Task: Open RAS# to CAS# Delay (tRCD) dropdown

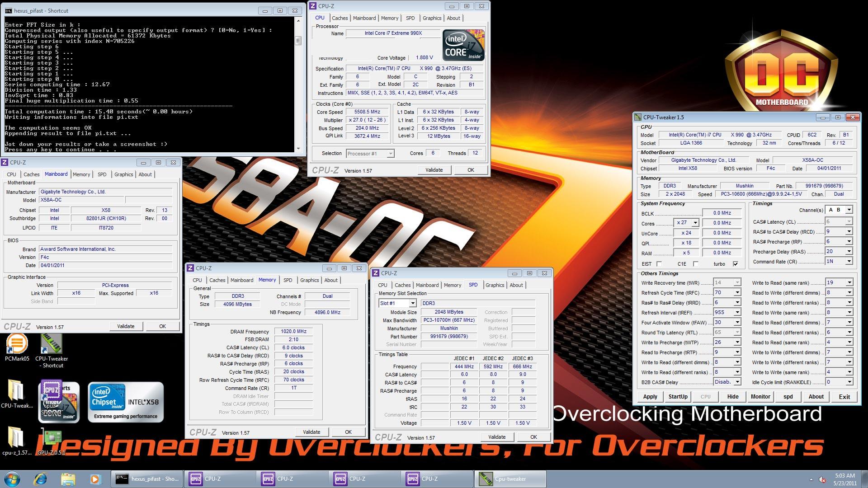Action: click(x=849, y=231)
